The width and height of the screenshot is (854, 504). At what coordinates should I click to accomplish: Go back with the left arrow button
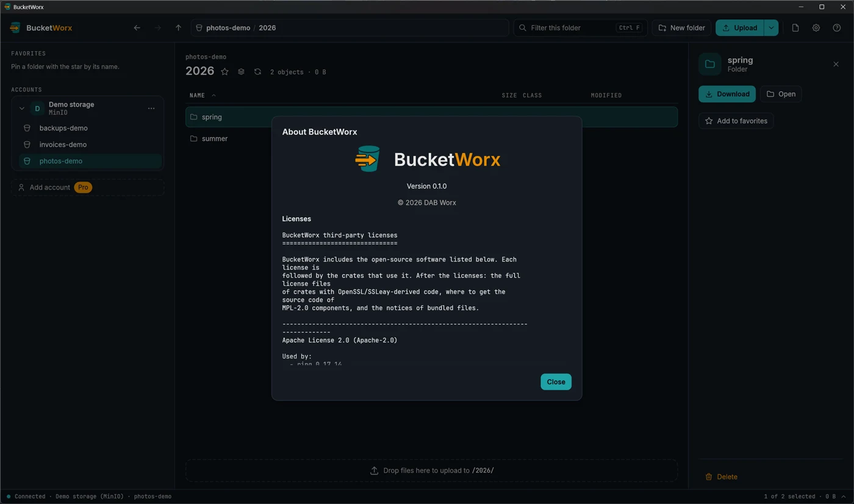pos(137,28)
